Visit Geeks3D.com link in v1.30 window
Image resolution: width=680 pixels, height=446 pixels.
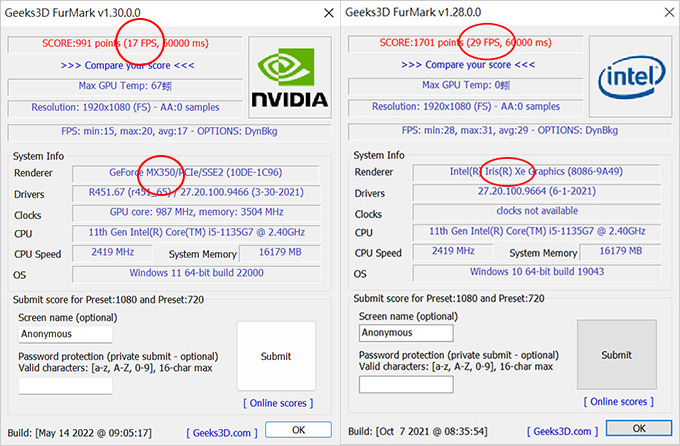click(222, 433)
